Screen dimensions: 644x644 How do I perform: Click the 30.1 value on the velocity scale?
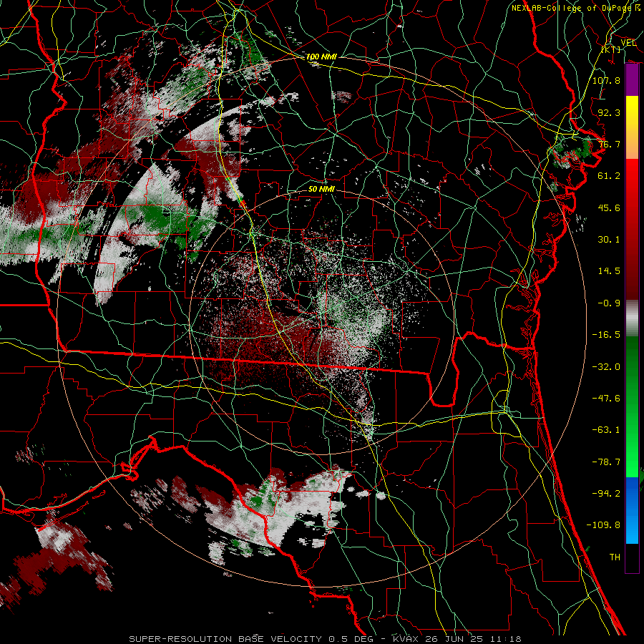coord(609,240)
